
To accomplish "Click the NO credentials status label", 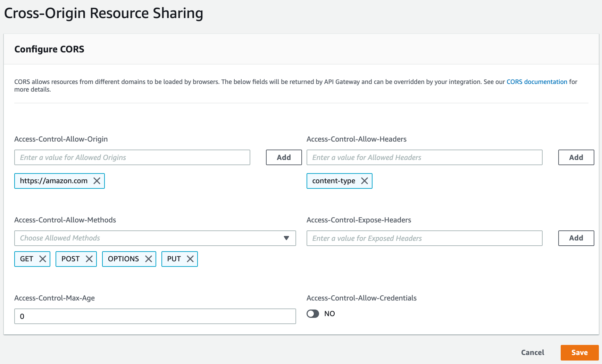I will click(x=330, y=313).
